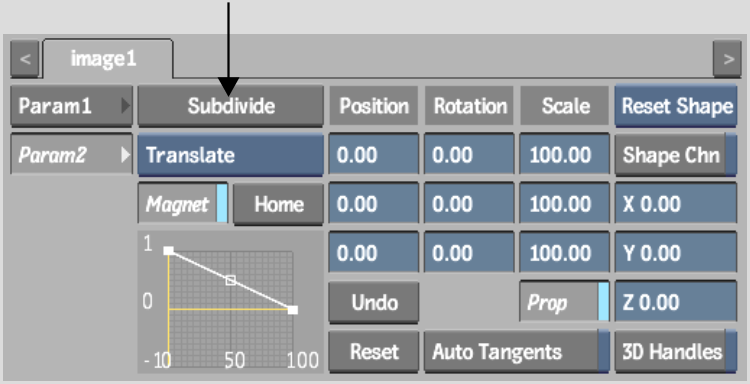
Task: Open the Auto Tangents dropdown
Action: point(517,352)
